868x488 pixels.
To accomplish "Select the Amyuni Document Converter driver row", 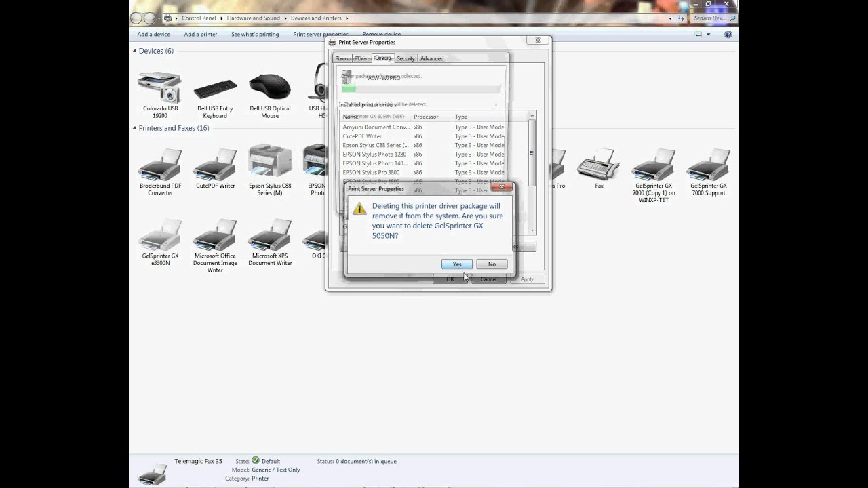I will (424, 127).
